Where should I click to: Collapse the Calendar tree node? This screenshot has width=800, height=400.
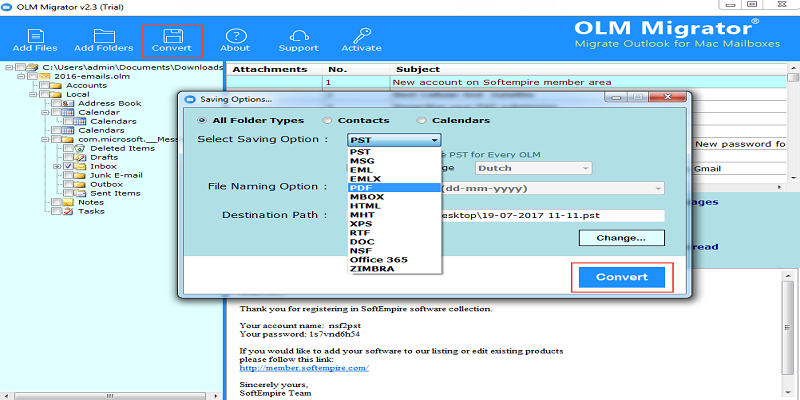click(45, 112)
